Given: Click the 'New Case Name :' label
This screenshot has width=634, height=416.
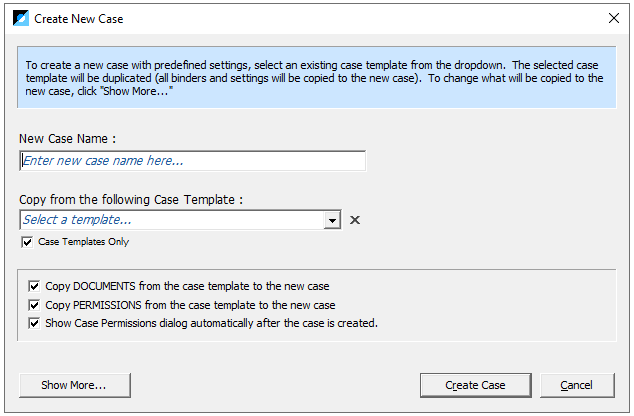Looking at the screenshot, I should point(68,139).
